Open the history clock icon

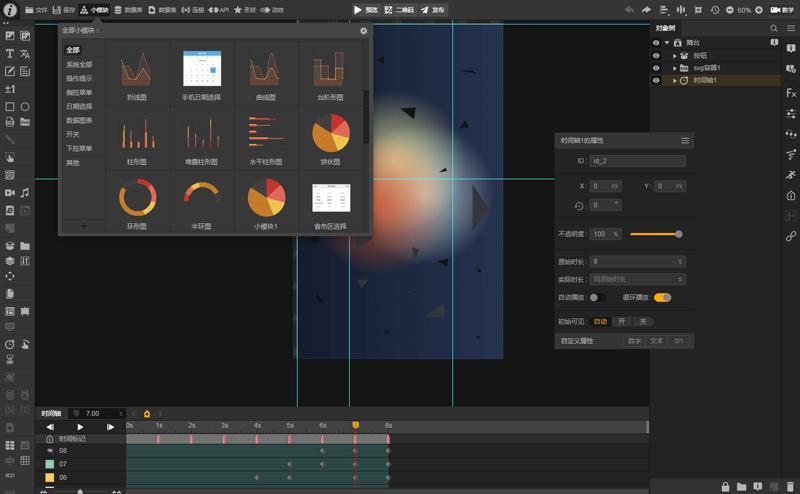[x=715, y=10]
